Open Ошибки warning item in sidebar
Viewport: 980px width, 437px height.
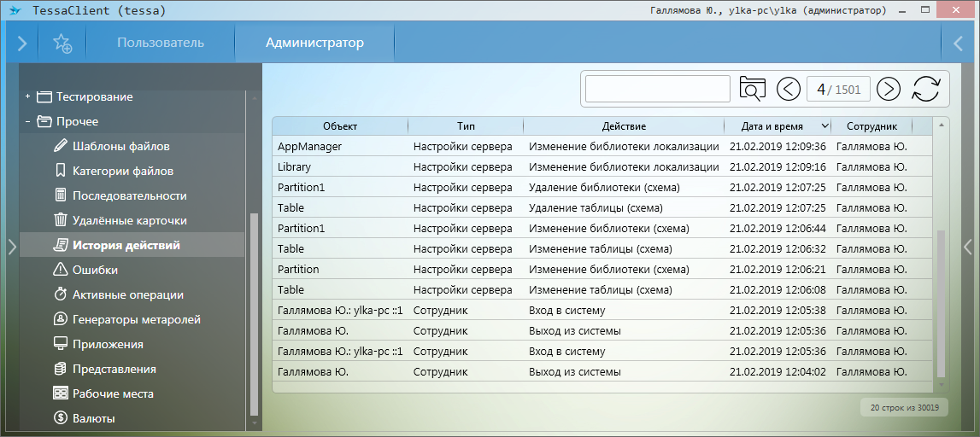(x=95, y=270)
